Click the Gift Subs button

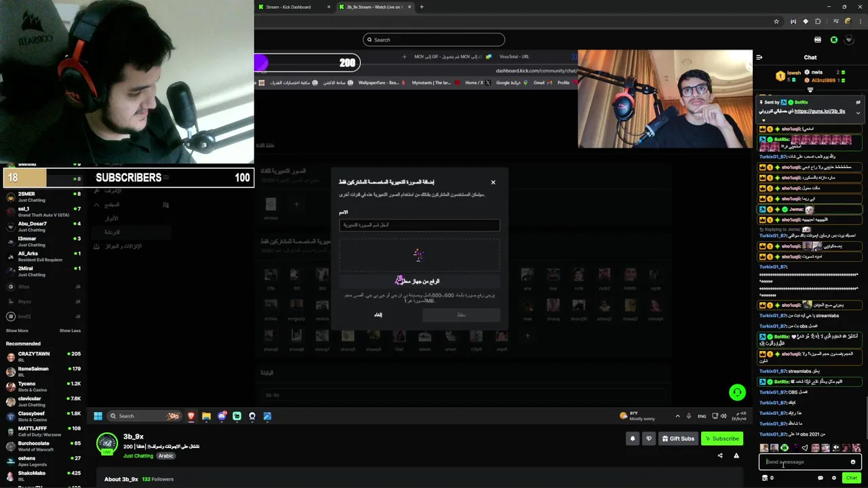[x=677, y=439]
